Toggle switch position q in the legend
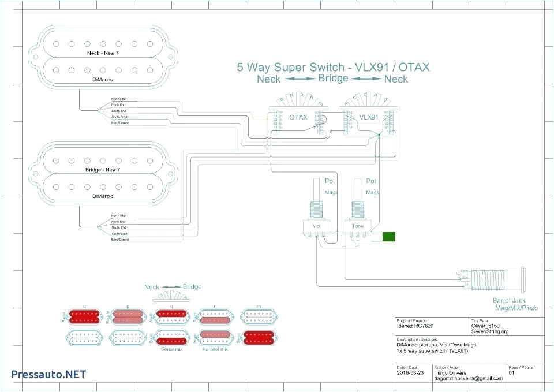This screenshot has height=392, width=554. (x=84, y=316)
